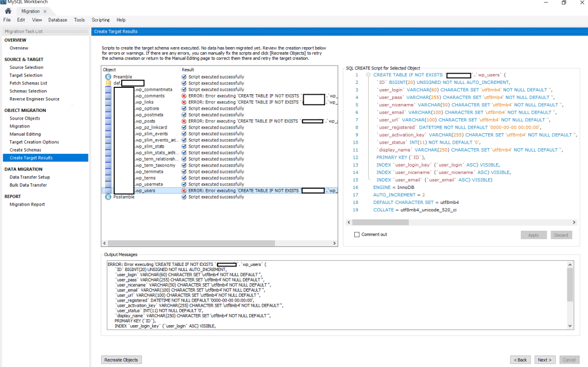This screenshot has height=367, width=588.
Task: Click the schema database icon in the Object list
Action: pyautogui.click(x=108, y=83)
